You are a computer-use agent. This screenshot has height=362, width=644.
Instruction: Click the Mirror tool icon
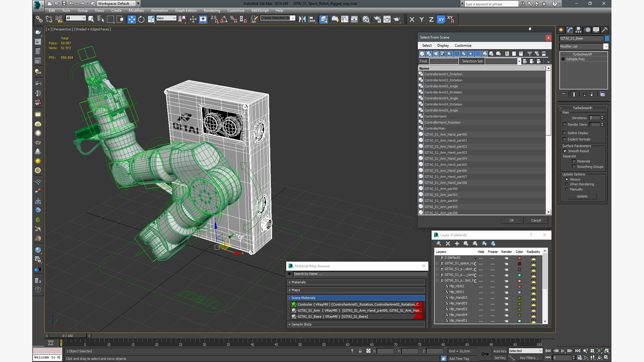[x=303, y=19]
